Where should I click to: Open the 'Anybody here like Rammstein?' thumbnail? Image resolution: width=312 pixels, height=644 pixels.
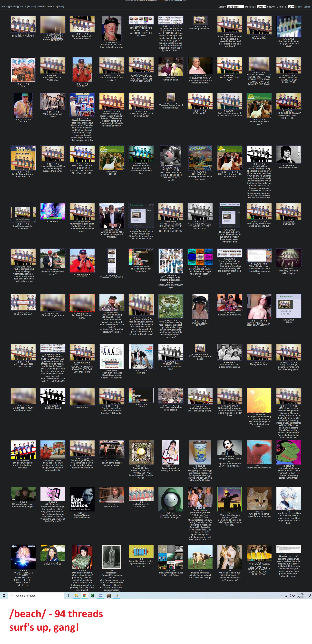[141, 494]
